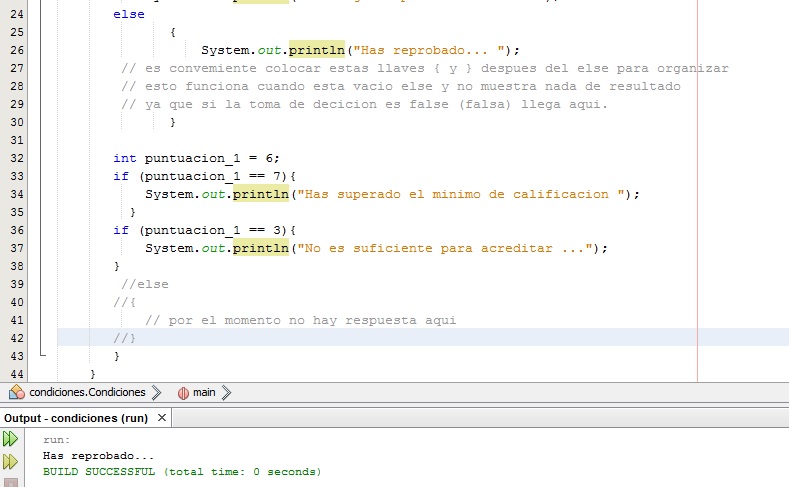Screen dimensions: 789x487
Task: Click highlighted println on line 34
Action: (261, 194)
